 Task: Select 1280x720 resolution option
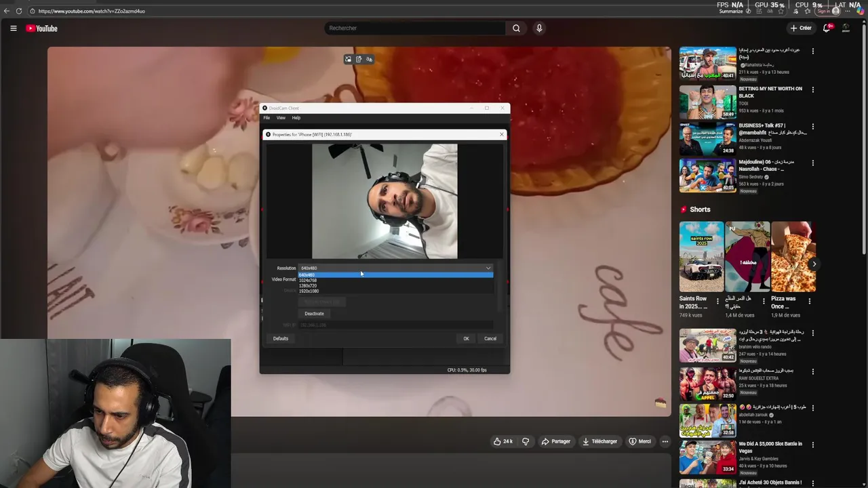tap(395, 285)
